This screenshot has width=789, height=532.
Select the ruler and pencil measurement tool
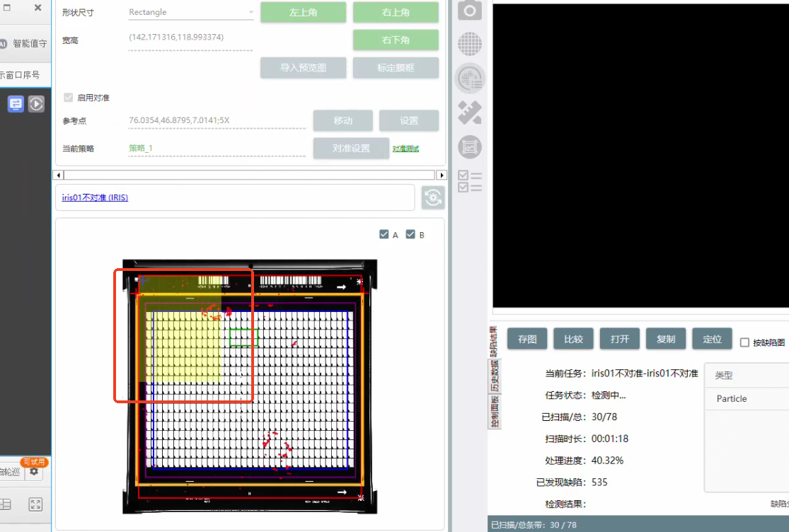[x=470, y=112]
